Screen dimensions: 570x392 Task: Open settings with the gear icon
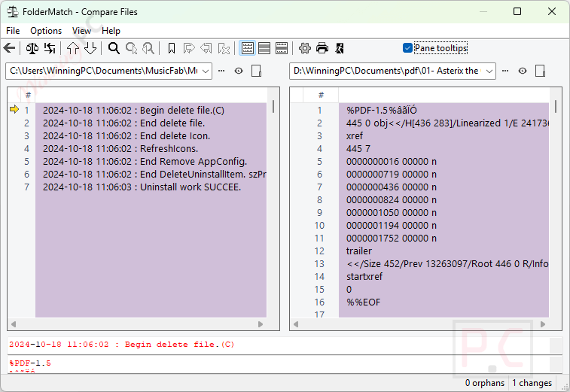pyautogui.click(x=305, y=48)
